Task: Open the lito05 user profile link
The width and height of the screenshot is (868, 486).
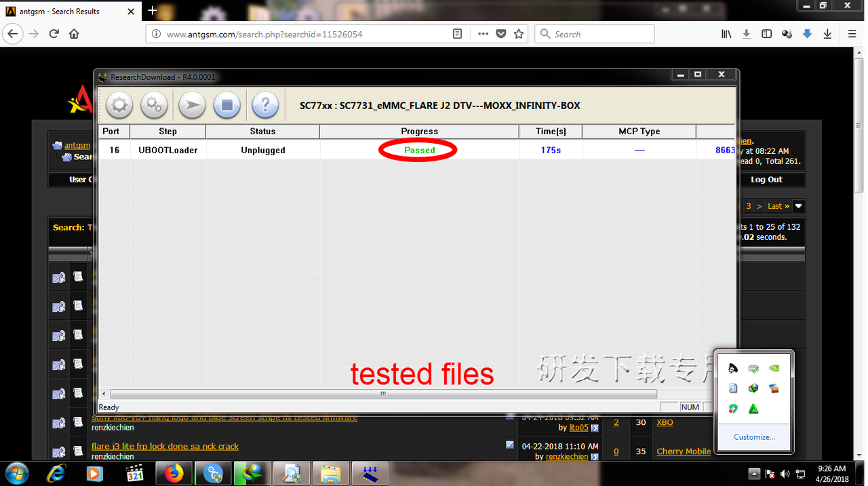Action: tap(578, 428)
